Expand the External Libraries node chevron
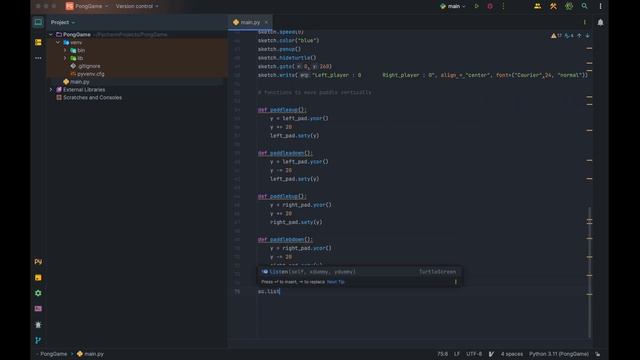The height and width of the screenshot is (360, 640). click(x=51, y=90)
